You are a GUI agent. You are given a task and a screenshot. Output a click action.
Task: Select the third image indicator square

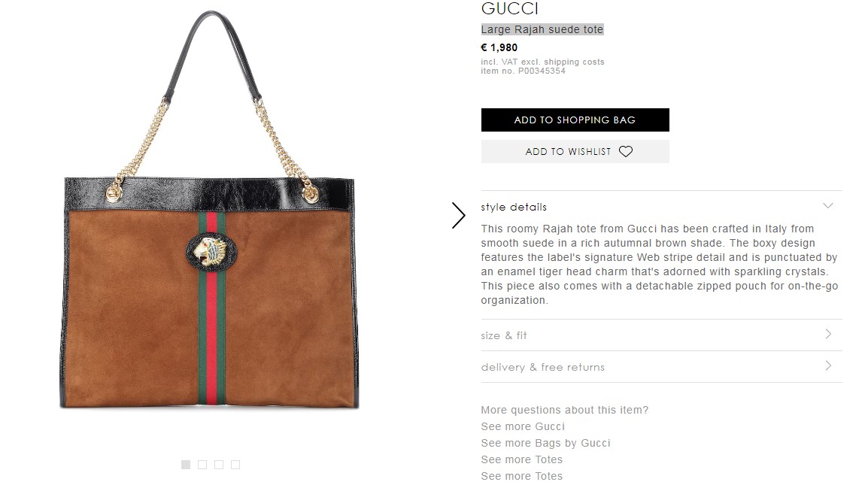coord(219,465)
